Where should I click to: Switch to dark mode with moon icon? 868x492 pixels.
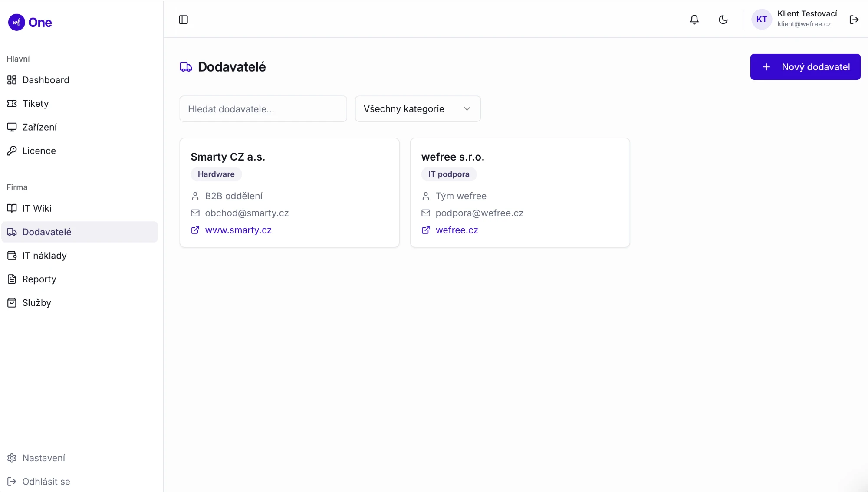click(723, 20)
